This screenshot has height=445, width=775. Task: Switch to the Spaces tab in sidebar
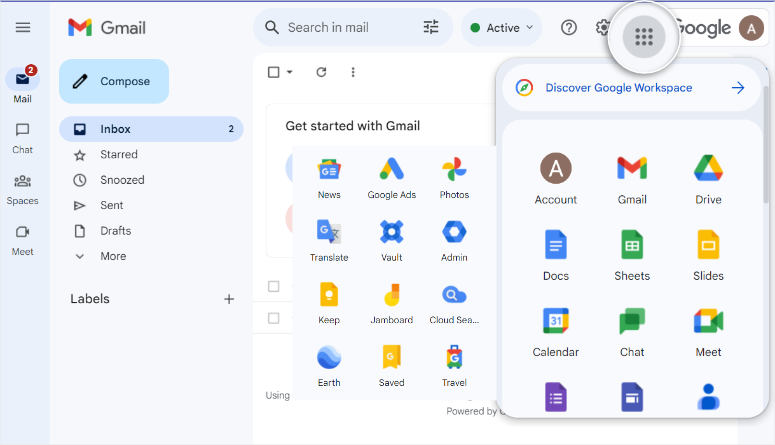(x=23, y=190)
